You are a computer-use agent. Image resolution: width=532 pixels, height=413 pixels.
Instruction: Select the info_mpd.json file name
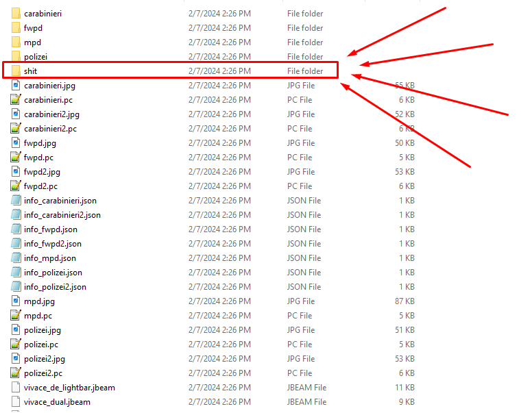click(50, 258)
